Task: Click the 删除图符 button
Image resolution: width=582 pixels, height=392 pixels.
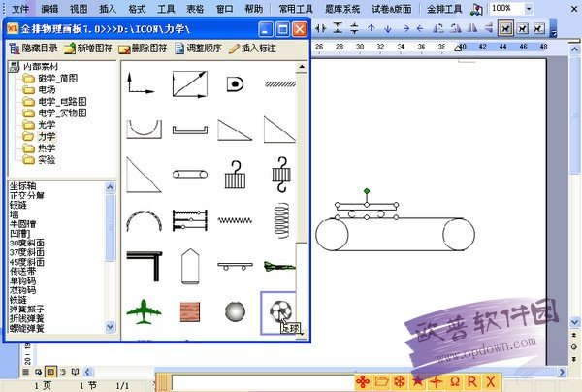Action: [143, 49]
